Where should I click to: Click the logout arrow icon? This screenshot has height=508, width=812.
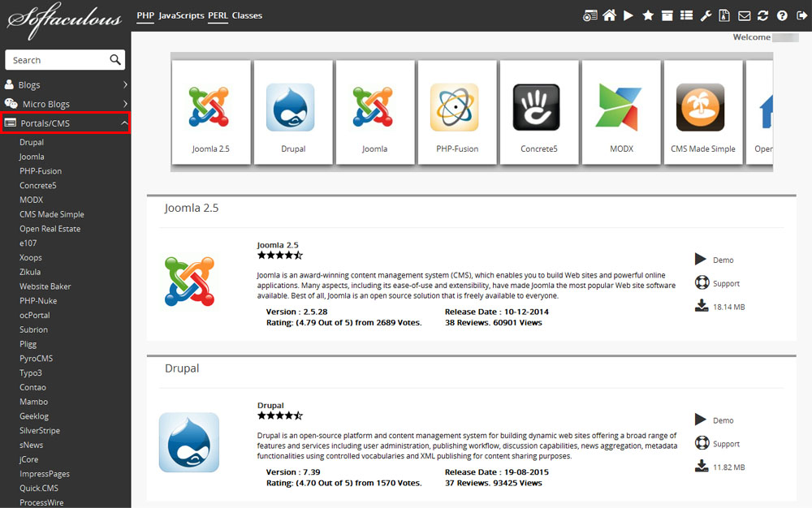(x=801, y=15)
